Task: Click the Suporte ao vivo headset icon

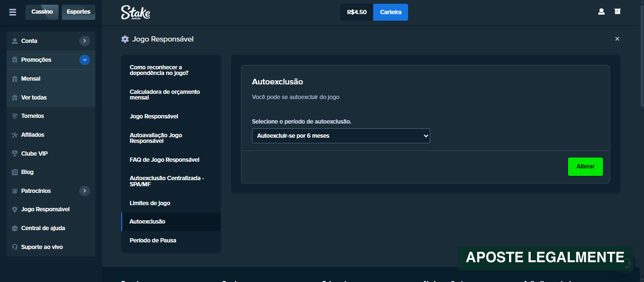Action: (15, 247)
